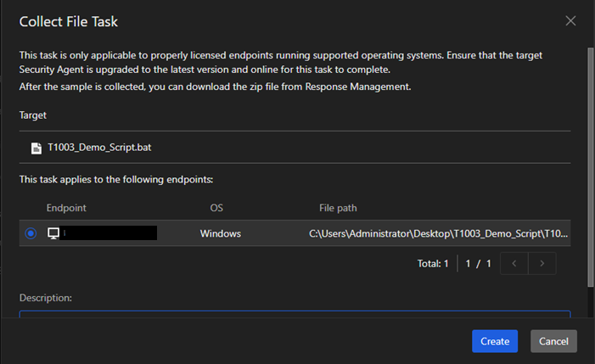Click the truncated file path cell

click(x=438, y=233)
